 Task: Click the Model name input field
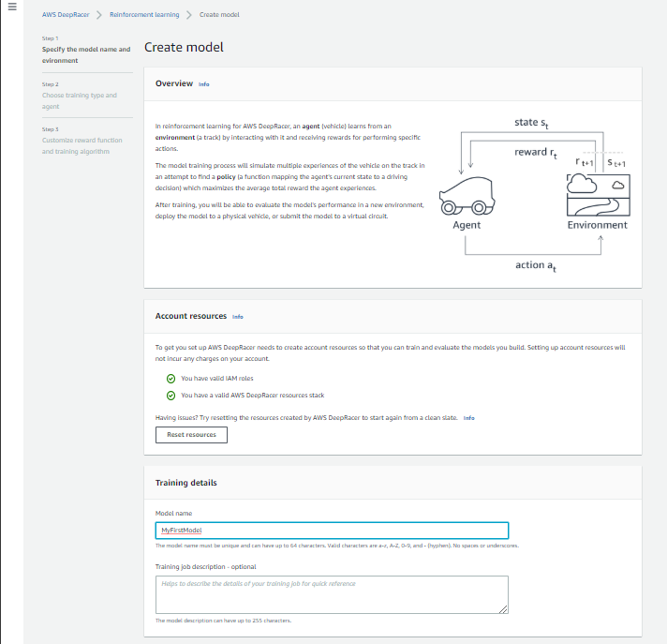click(332, 531)
